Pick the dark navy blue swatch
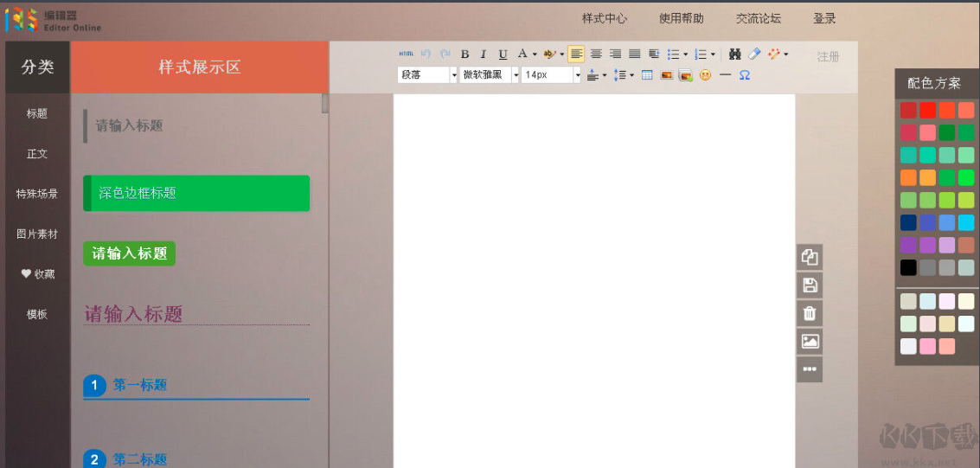This screenshot has height=468, width=980. pyautogui.click(x=908, y=222)
